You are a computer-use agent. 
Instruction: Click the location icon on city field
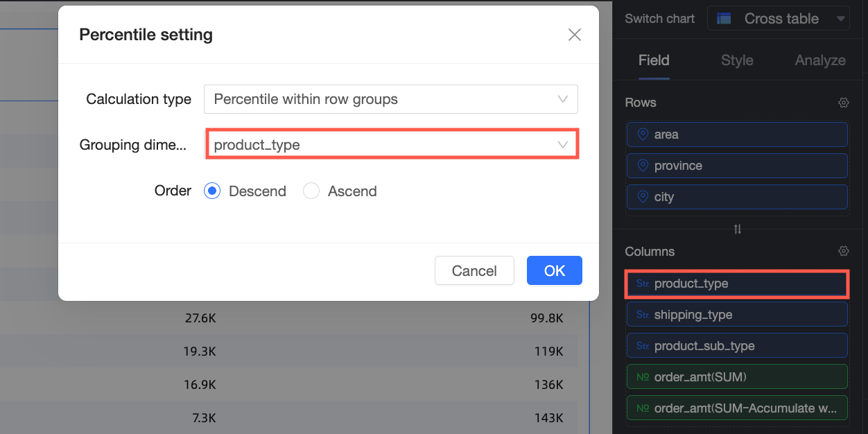pyautogui.click(x=643, y=197)
